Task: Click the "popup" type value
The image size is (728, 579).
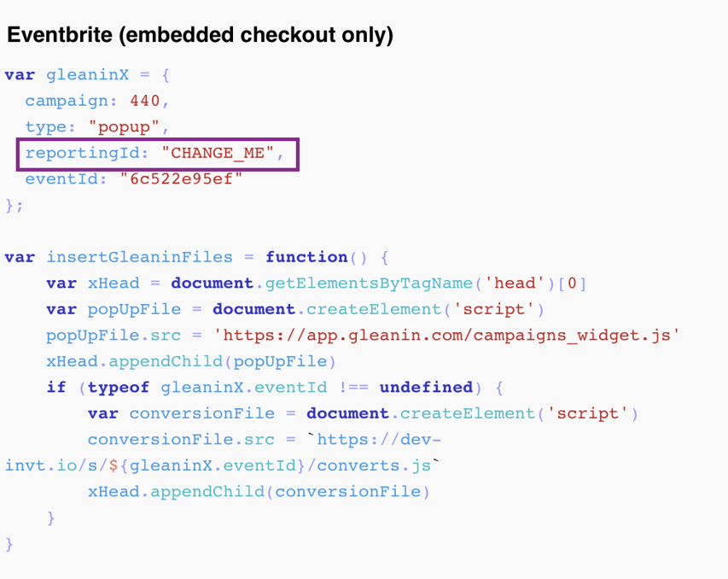Action: [122, 127]
